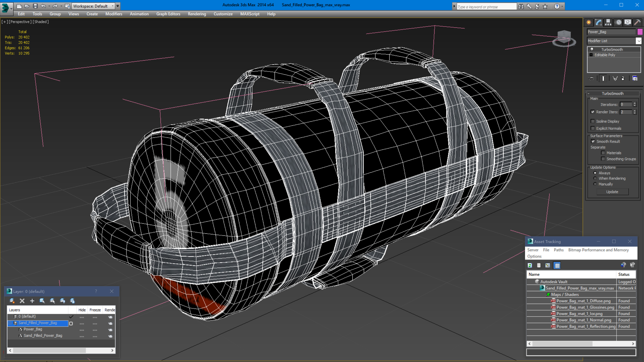Click Asset Tracking horizontal scrollbar
This screenshot has height=362, width=644.
point(581,344)
